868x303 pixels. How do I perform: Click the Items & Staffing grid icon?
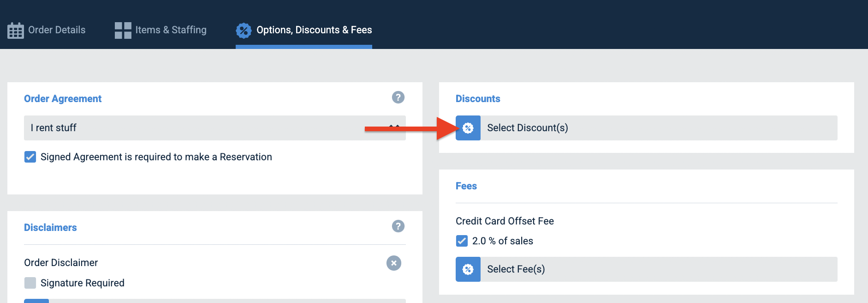[x=123, y=30]
